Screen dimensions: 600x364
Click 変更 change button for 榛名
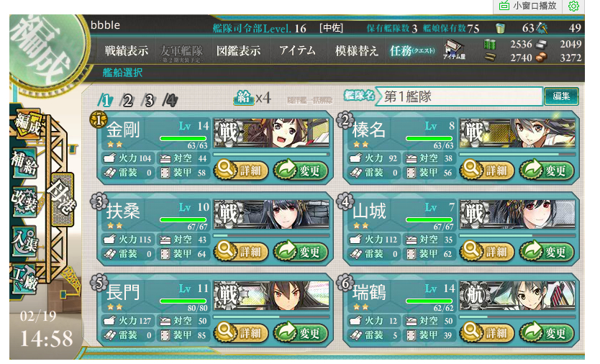[547, 170]
